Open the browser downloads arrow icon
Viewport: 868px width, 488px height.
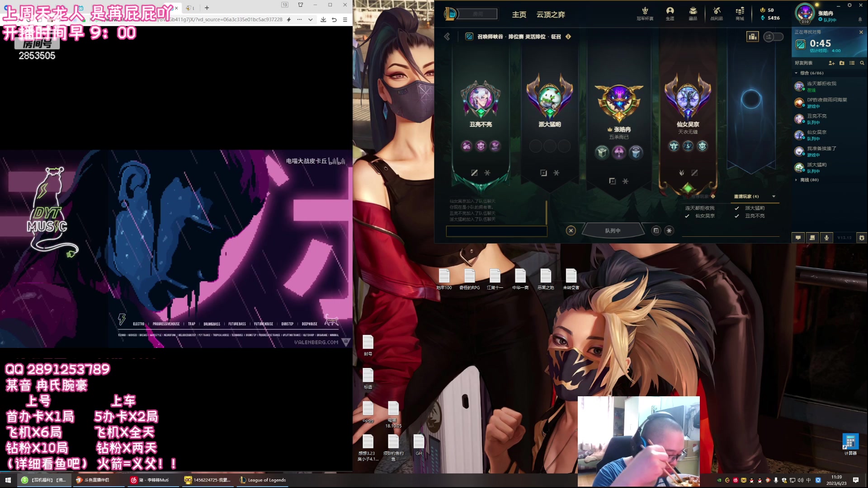tap(323, 19)
